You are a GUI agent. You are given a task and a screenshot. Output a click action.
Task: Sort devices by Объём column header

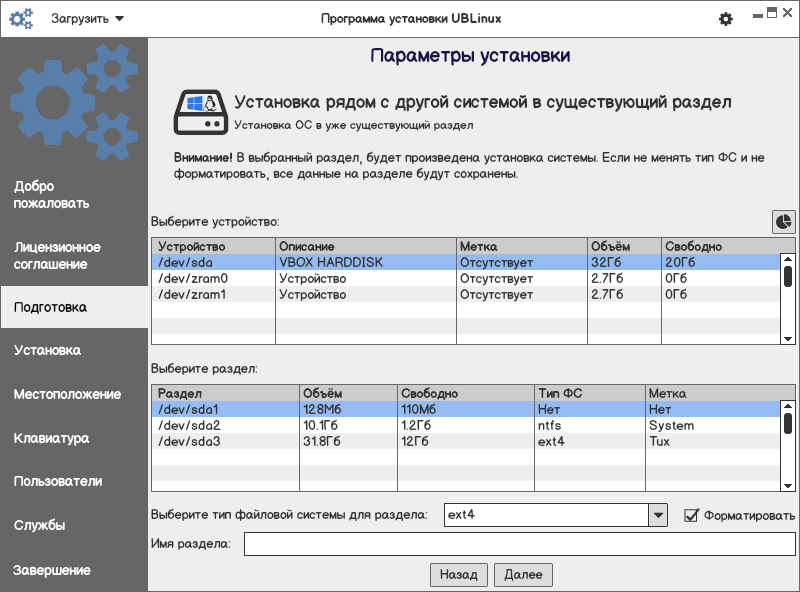(624, 246)
